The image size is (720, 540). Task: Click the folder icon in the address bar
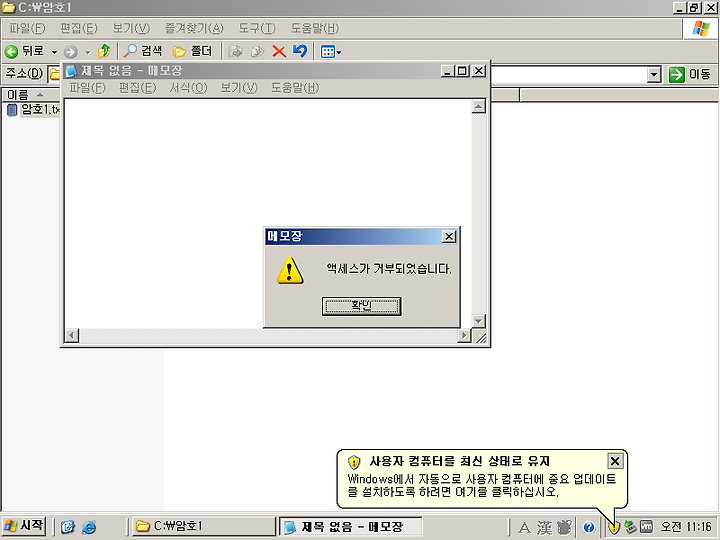[x=54, y=74]
